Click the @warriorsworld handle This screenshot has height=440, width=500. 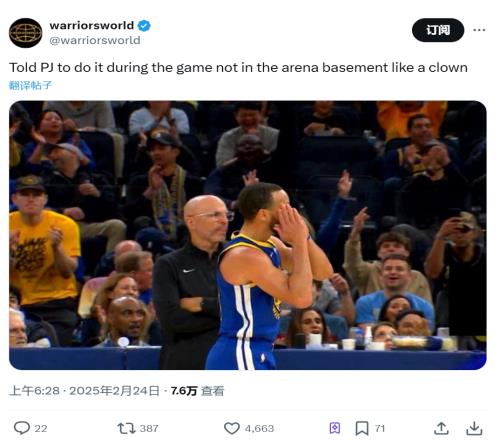click(95, 40)
